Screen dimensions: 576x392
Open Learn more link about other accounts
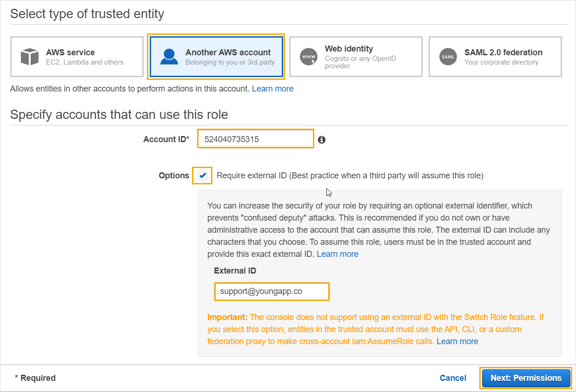[272, 88]
